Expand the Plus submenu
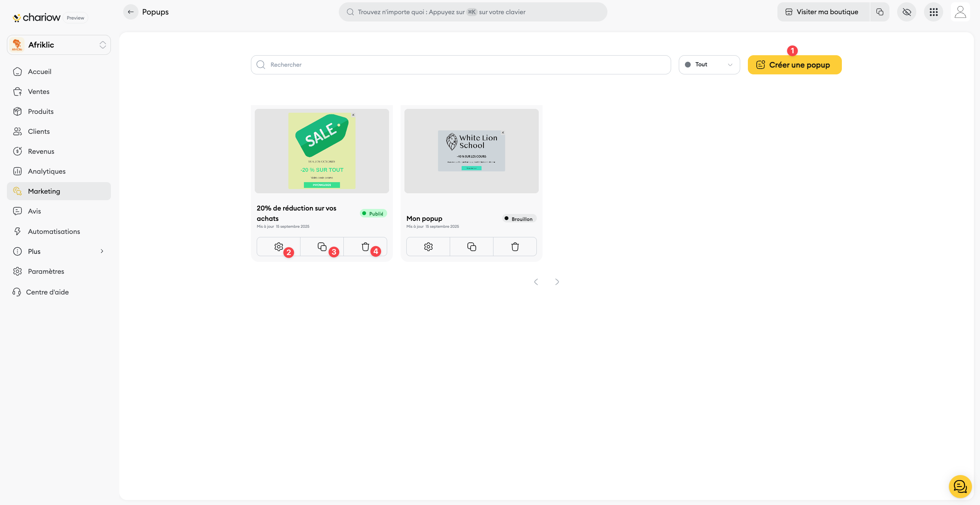 [x=59, y=251]
